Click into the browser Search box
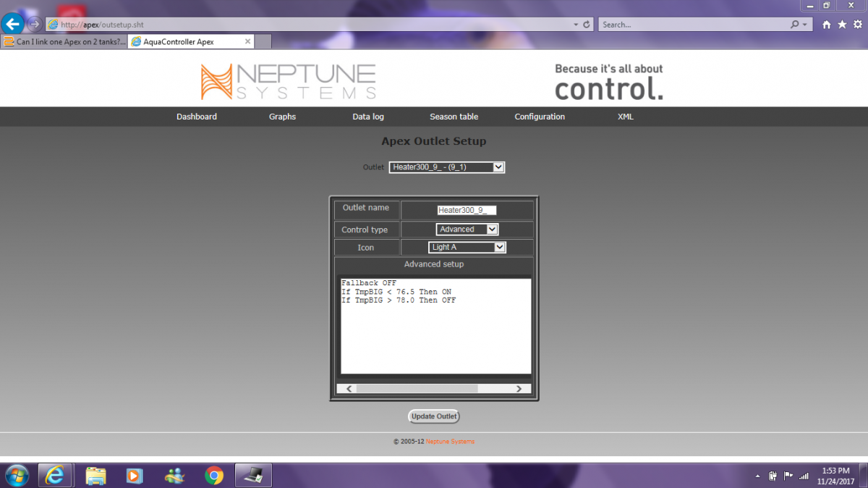This screenshot has height=488, width=868. tap(693, 25)
